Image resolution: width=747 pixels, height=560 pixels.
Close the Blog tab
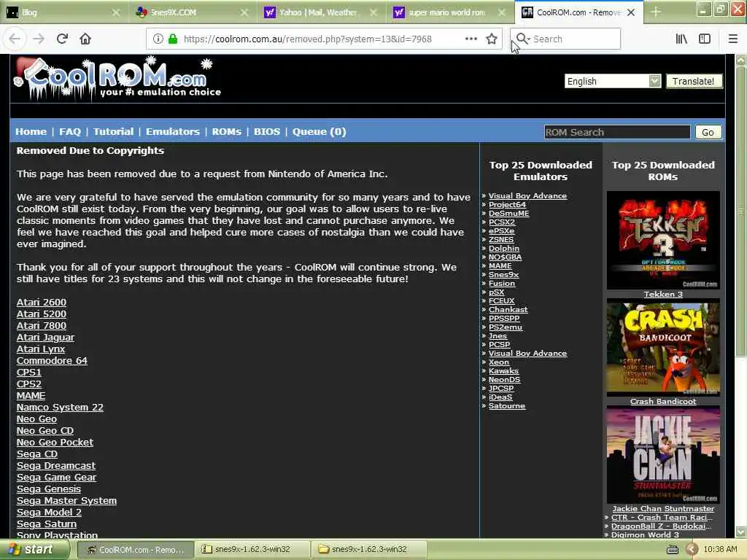pyautogui.click(x=116, y=12)
